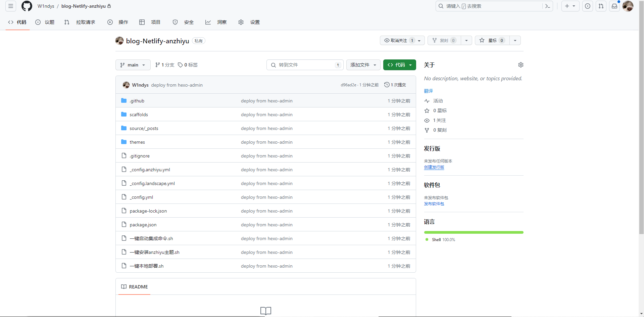The height and width of the screenshot is (317, 644).
Task: Expand the green Code (代码) dropdown
Action: tap(399, 65)
